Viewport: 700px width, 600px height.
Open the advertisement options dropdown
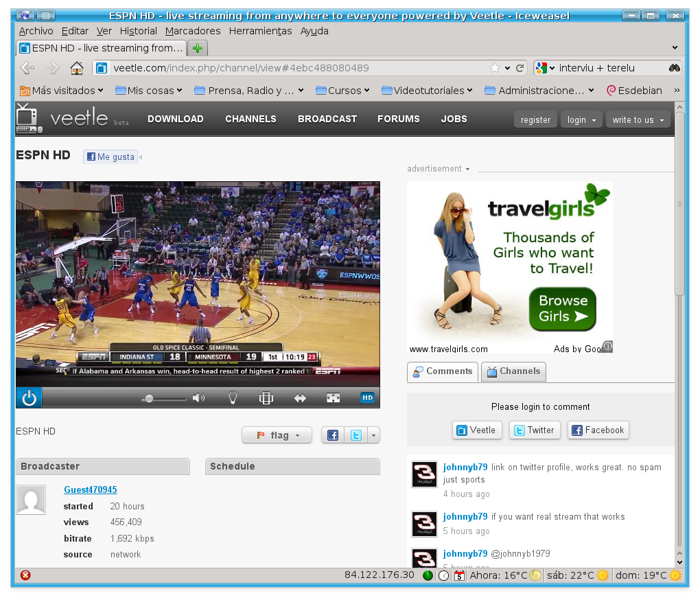(x=468, y=169)
